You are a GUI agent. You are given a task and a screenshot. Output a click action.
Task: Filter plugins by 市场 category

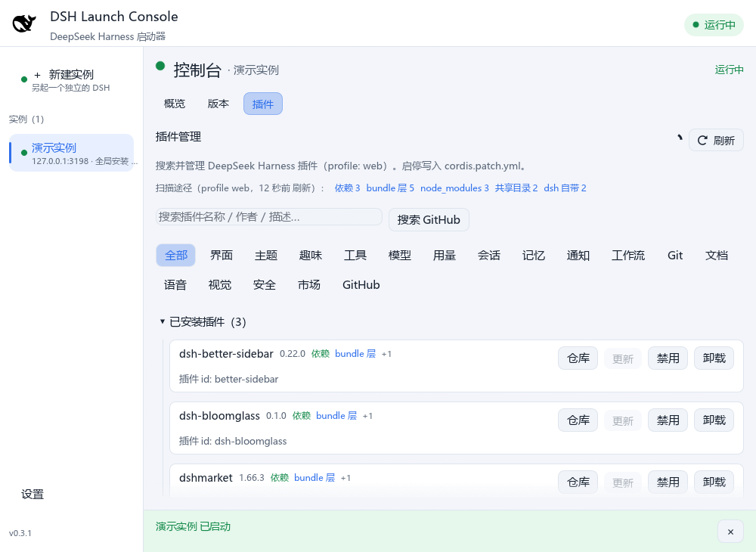(309, 285)
